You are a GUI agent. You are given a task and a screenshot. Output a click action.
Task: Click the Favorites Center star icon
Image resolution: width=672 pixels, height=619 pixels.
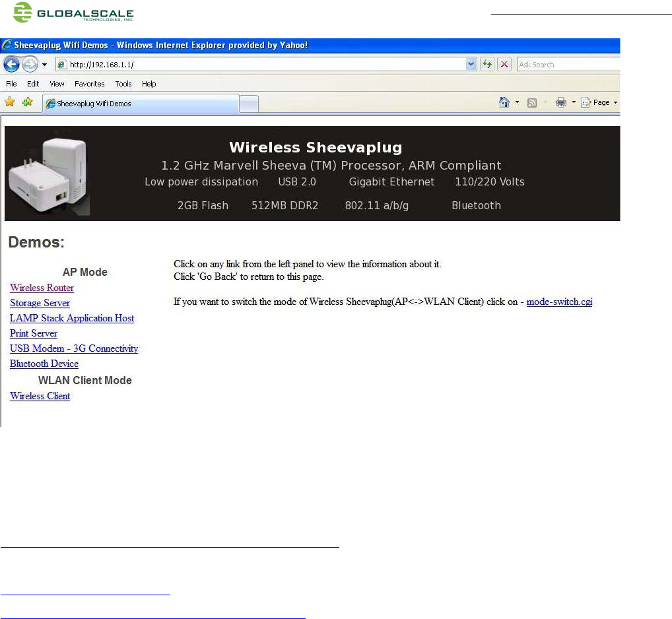click(10, 102)
